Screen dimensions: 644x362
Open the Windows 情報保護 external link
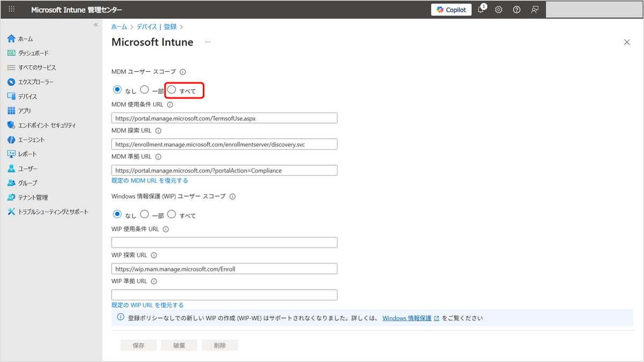point(411,318)
